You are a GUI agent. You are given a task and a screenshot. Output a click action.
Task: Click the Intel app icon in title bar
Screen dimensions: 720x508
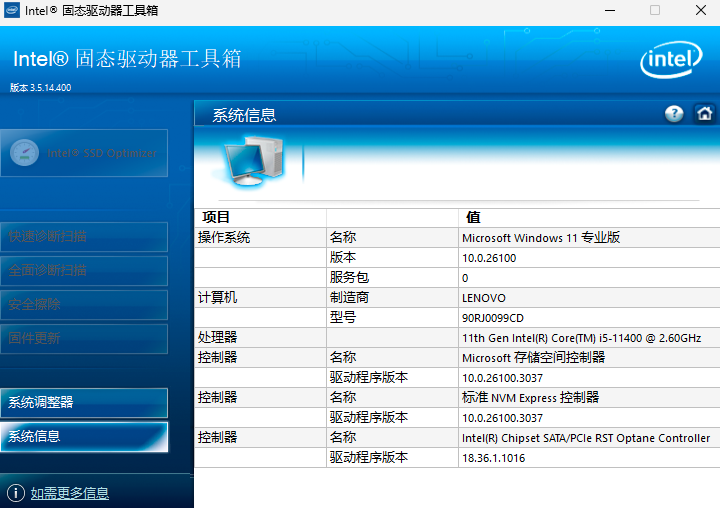[x=11, y=10]
